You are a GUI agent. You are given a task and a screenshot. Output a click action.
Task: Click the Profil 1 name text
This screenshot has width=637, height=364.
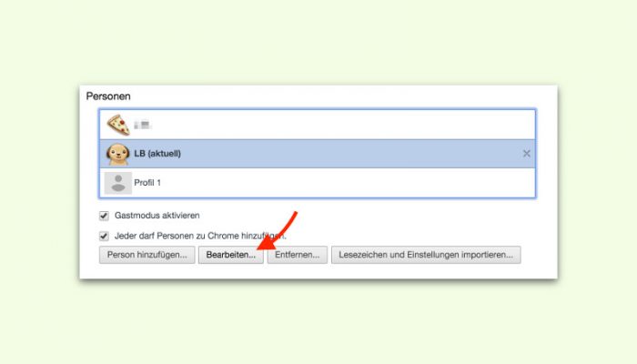tap(147, 183)
